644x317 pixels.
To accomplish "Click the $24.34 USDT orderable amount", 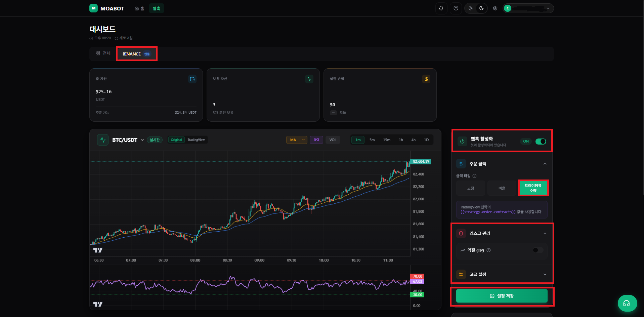I will [x=185, y=113].
